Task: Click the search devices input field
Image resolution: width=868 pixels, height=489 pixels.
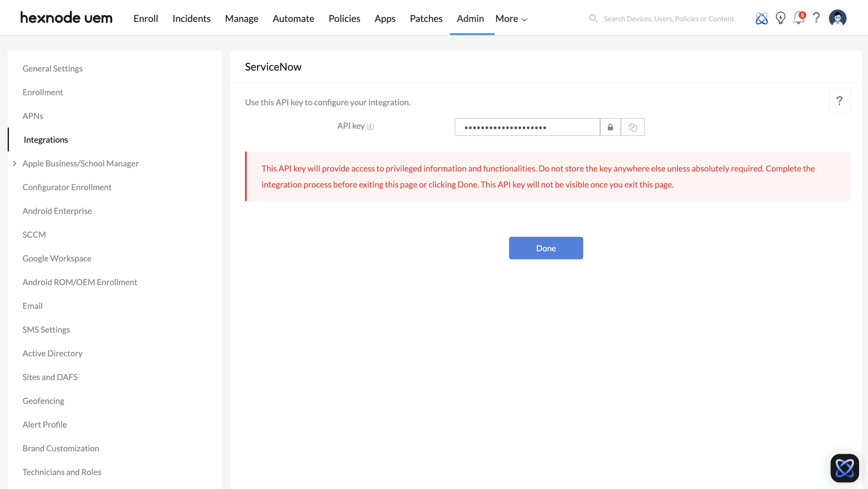Action: [x=668, y=19]
